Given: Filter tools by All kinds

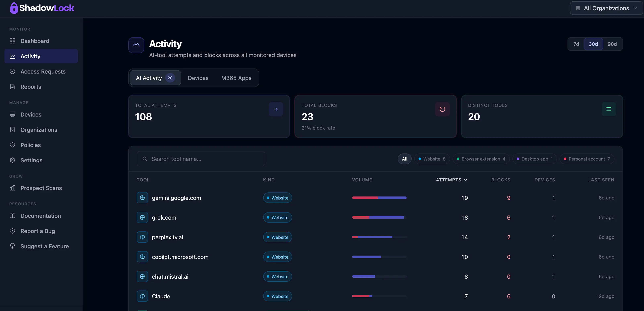Looking at the screenshot, I should [x=405, y=159].
